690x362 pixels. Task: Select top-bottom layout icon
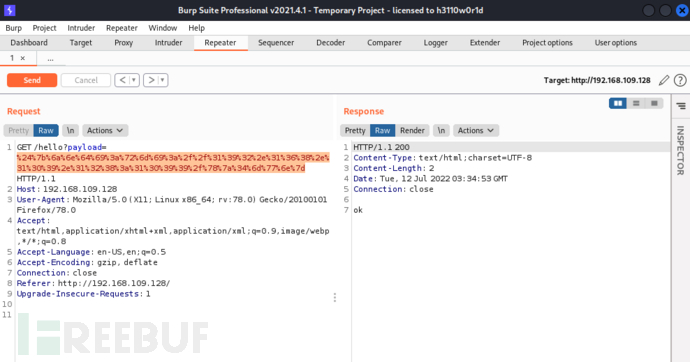click(636, 103)
